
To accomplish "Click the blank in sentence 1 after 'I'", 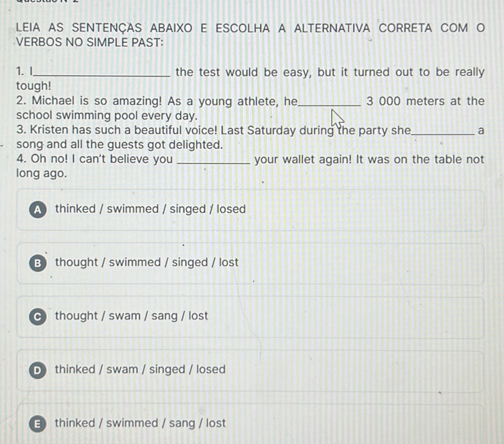I will (x=102, y=73).
